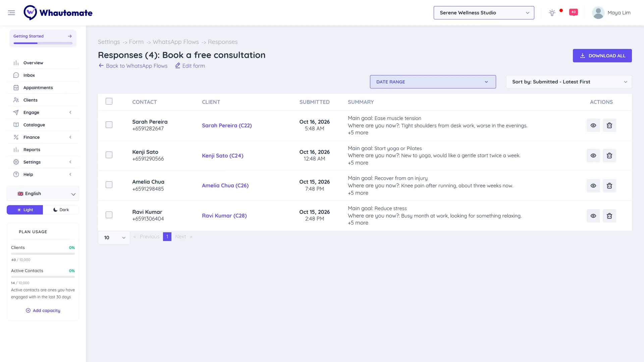Expand the Finance menu
The height and width of the screenshot is (362, 644).
point(43,137)
